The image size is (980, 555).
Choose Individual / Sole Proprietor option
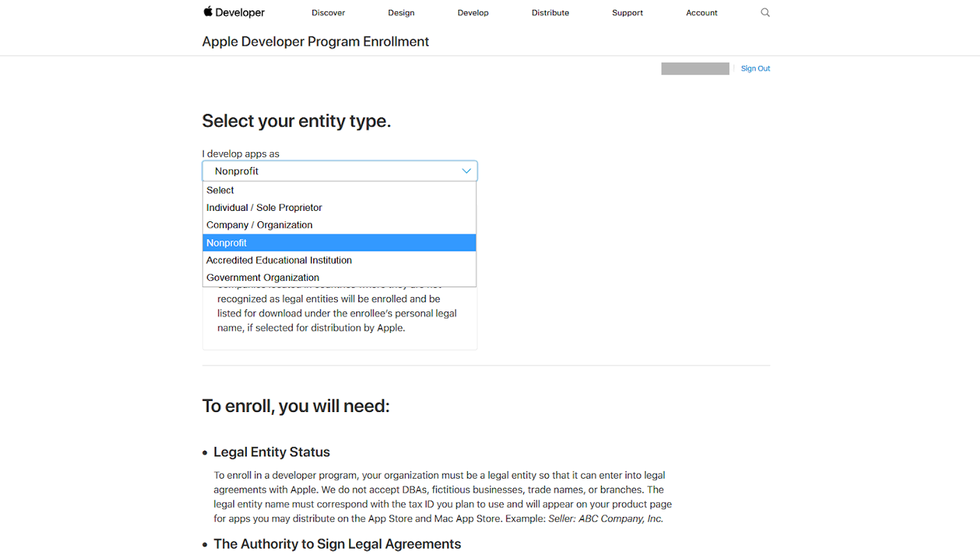(x=340, y=208)
